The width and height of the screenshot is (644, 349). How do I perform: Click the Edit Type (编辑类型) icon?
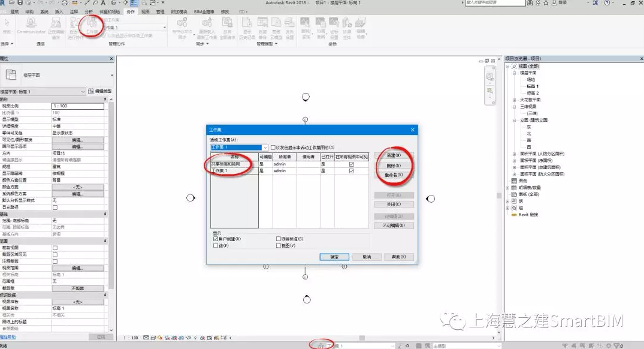[91, 91]
